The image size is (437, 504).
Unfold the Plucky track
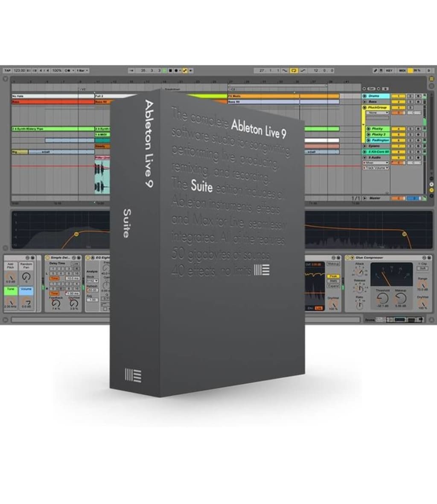(x=368, y=129)
